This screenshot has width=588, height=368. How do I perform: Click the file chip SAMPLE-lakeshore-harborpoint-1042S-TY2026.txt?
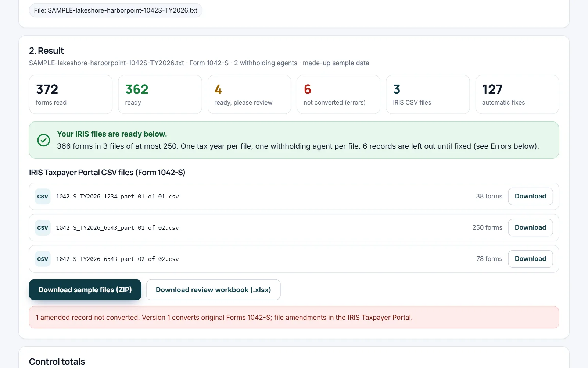point(116,10)
